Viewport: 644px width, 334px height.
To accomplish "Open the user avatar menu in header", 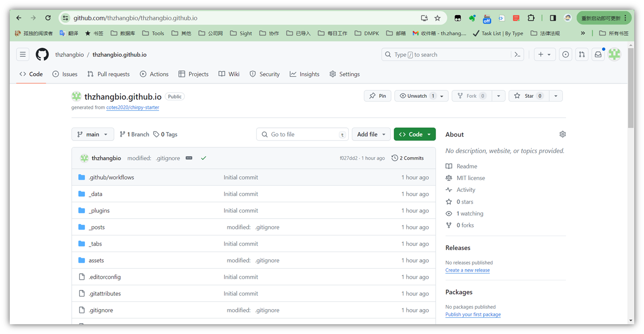I will (x=614, y=55).
